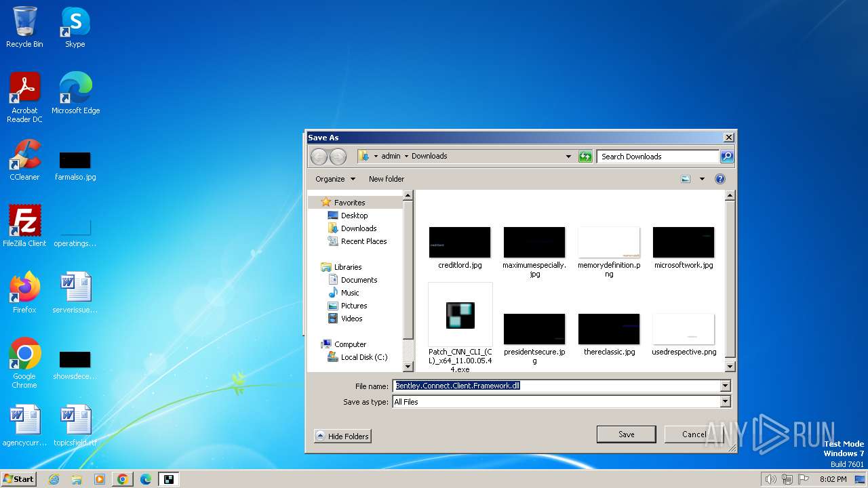868x488 pixels.
Task: Launch the Microsoft Edge desktop shortcut
Action: coord(75,93)
